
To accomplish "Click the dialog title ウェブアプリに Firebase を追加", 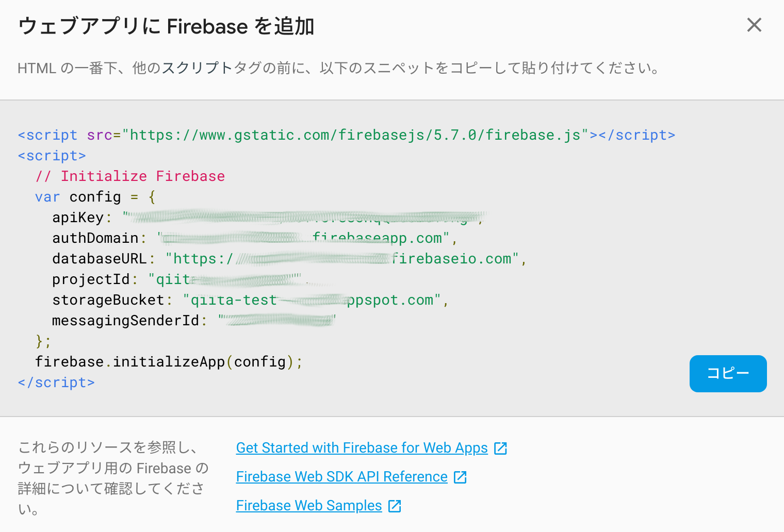I will tap(166, 26).
